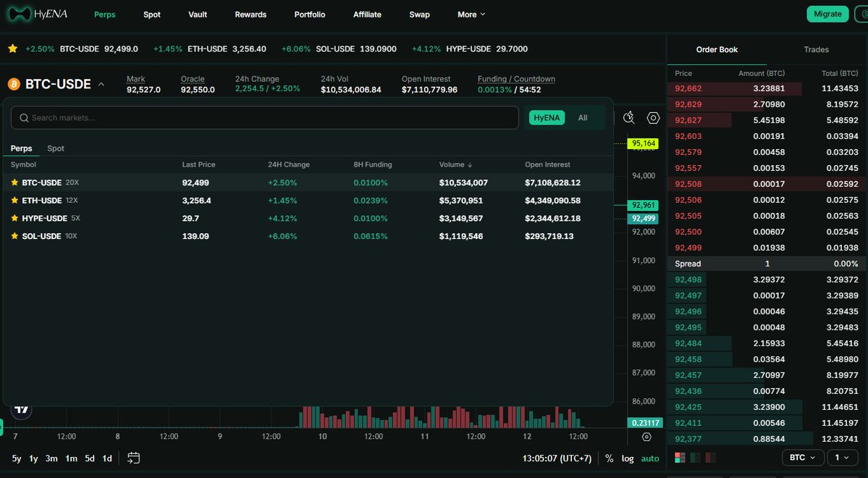Image resolution: width=868 pixels, height=478 pixels.
Task: Click ask price 92,662 in order book
Action: [x=688, y=88]
